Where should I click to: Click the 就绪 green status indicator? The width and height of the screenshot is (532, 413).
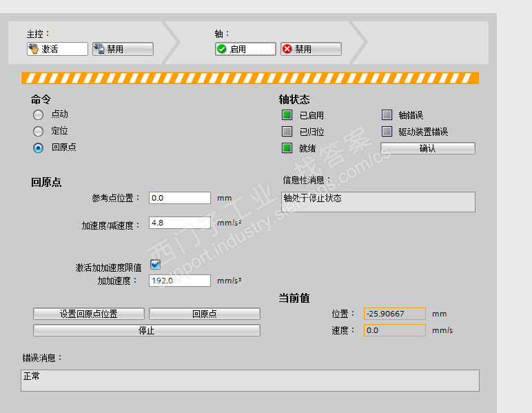[x=287, y=148]
